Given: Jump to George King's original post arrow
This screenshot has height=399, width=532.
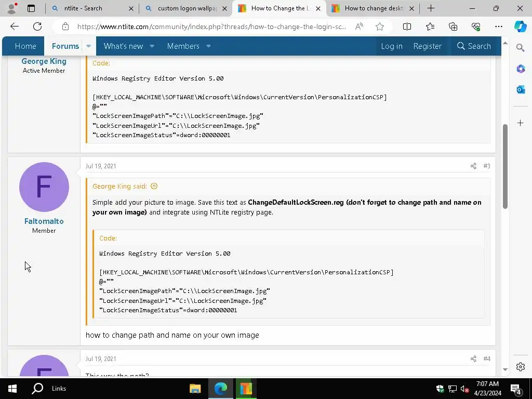Looking at the screenshot, I should 154,186.
